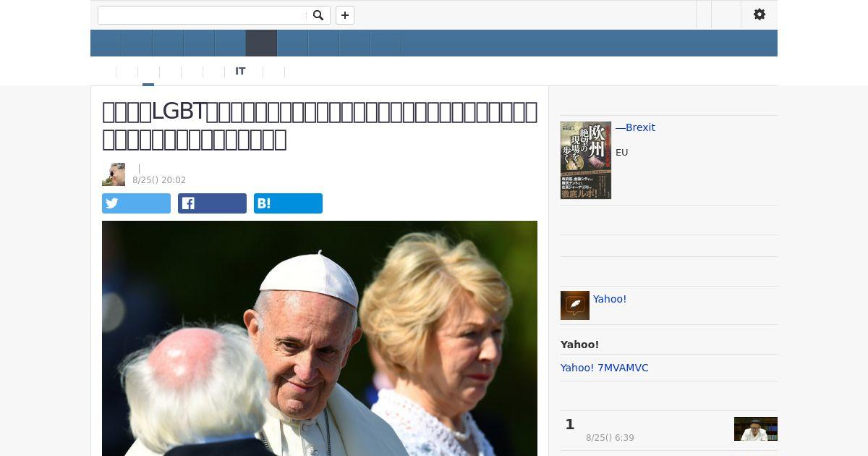Click the author avatar photo
This screenshot has width=868, height=456.
point(114,174)
